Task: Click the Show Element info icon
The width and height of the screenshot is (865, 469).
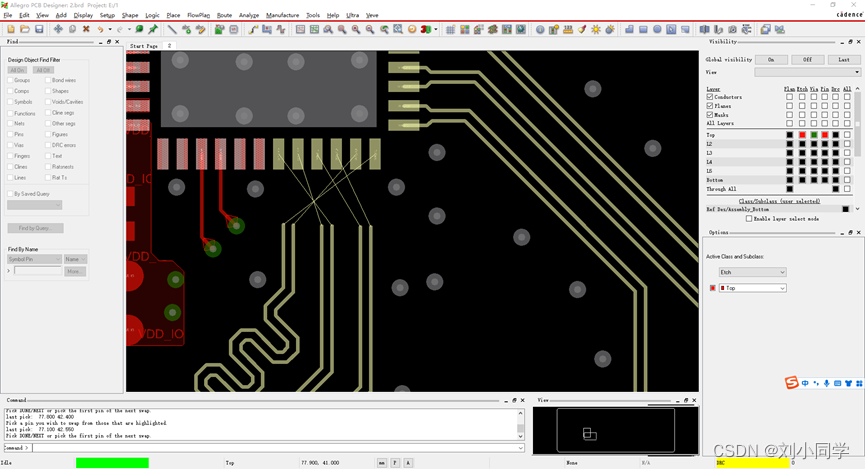Action: (x=540, y=29)
